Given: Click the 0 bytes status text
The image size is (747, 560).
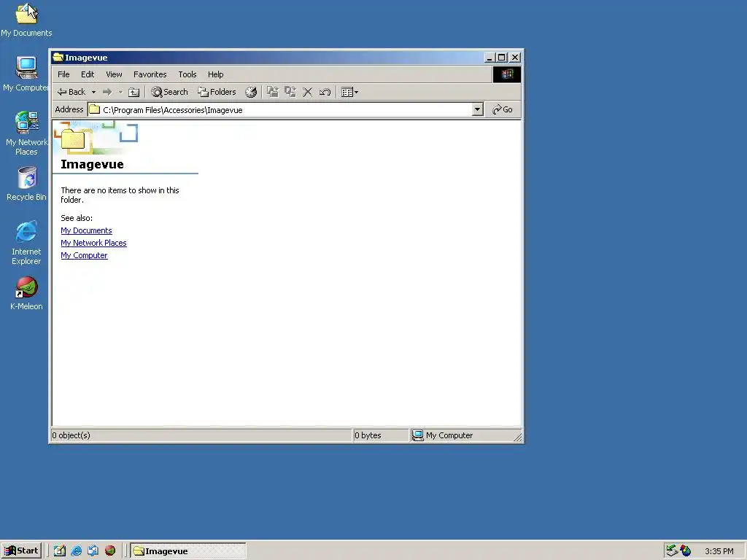Looking at the screenshot, I should click(x=368, y=435).
